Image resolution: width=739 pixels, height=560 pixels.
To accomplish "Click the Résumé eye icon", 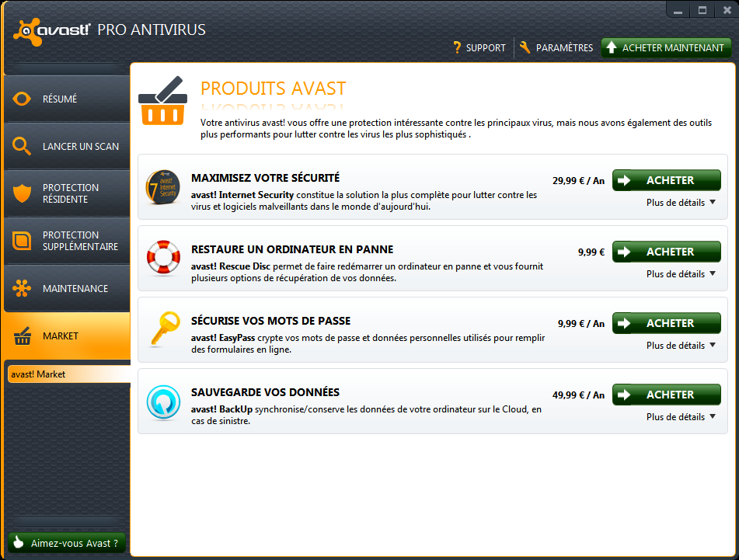I will [22, 99].
